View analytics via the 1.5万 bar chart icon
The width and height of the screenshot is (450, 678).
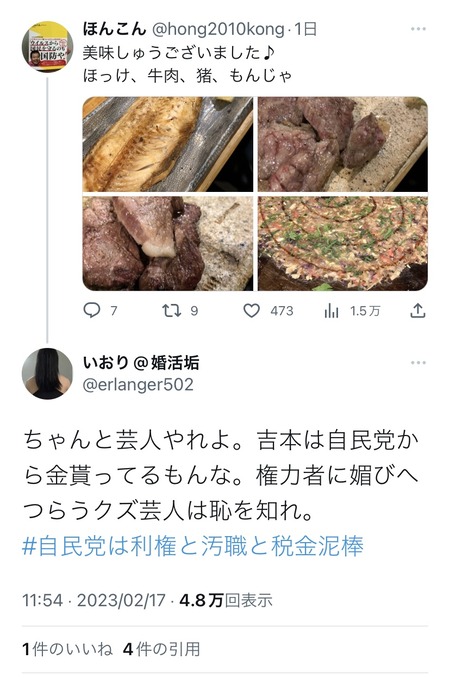coord(331,310)
